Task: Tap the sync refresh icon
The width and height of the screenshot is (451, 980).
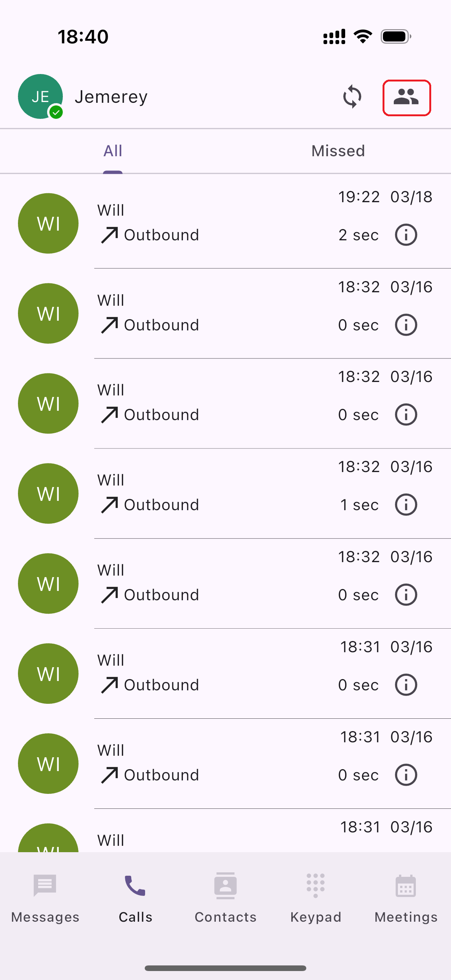Action: click(x=352, y=97)
